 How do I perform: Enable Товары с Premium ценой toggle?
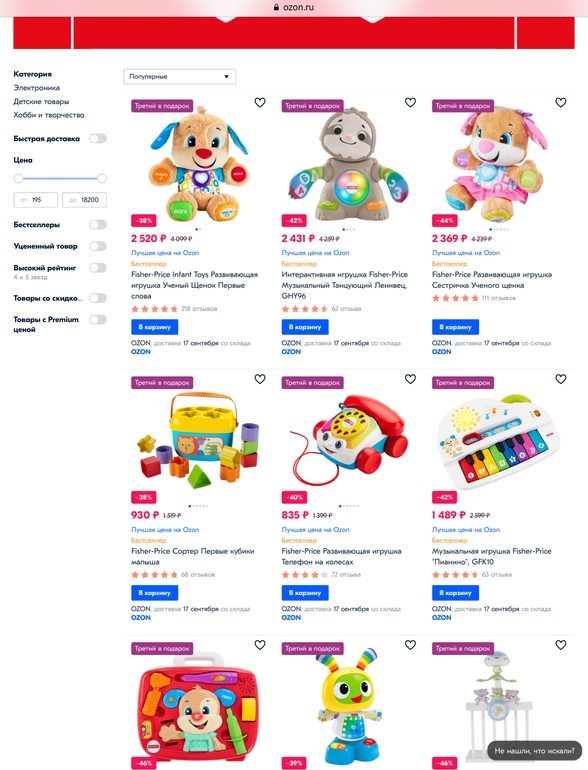[x=98, y=320]
